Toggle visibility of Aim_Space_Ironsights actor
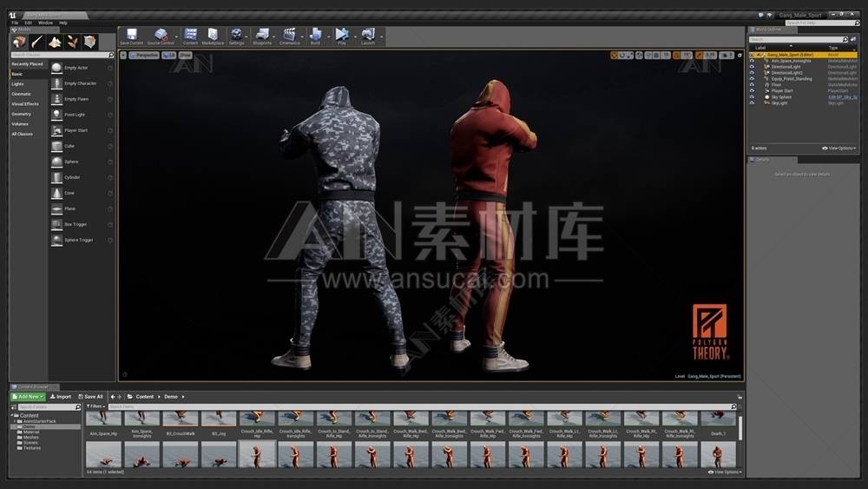Screen dimensions: 868x489 pyautogui.click(x=752, y=61)
